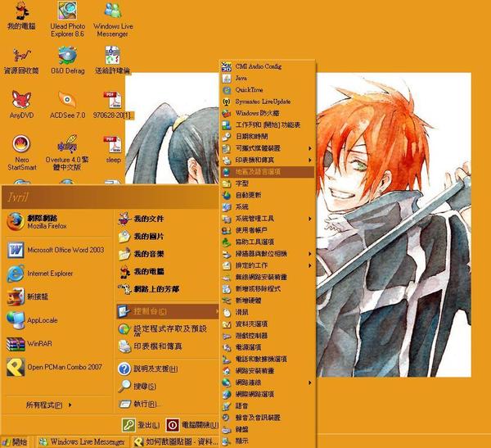Image resolution: width=491 pixels, height=448 pixels.
Task: Expand 掃描器與數位相機 submenu
Action: click(x=268, y=254)
